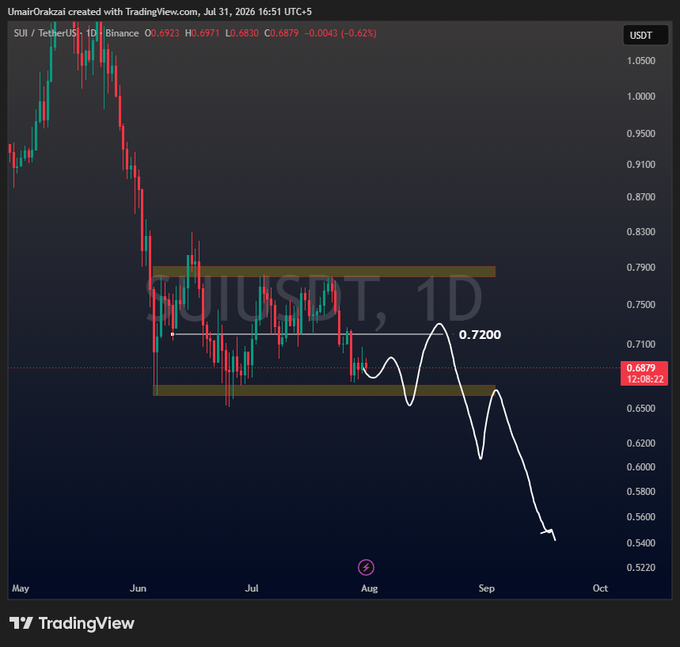Click the 0.7500 price axis label
The width and height of the screenshot is (680, 647).
(x=641, y=304)
